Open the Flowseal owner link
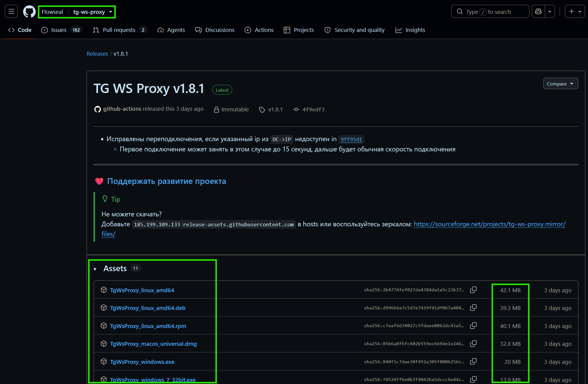The width and height of the screenshot is (588, 384). coord(52,12)
